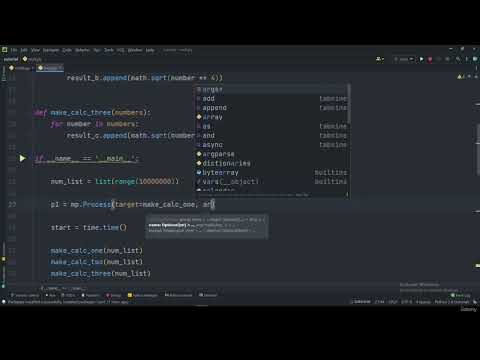The height and width of the screenshot is (360, 480).
Task: Click the __main__ breadcrumb below the editor
Action: (64, 288)
